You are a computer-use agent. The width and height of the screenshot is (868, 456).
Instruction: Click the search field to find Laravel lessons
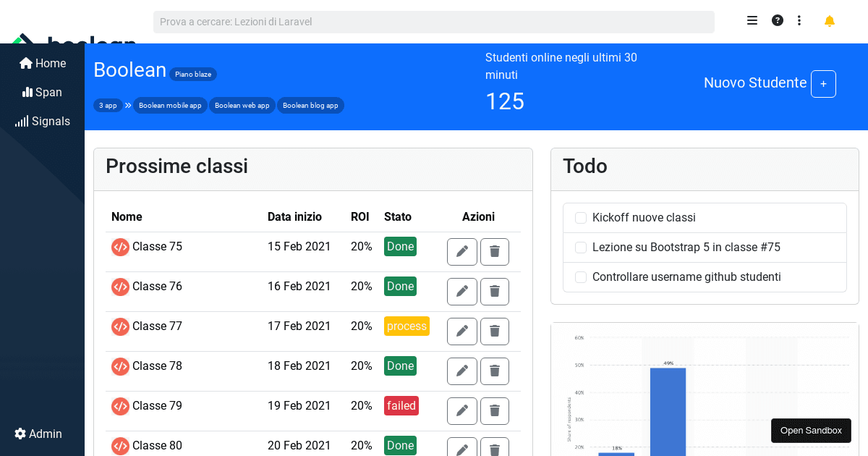[433, 22]
